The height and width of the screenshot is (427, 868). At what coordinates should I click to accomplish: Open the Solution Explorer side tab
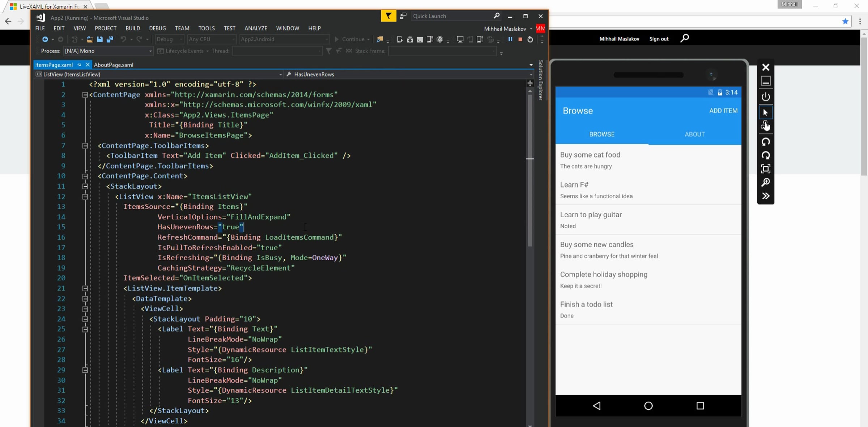click(x=541, y=80)
